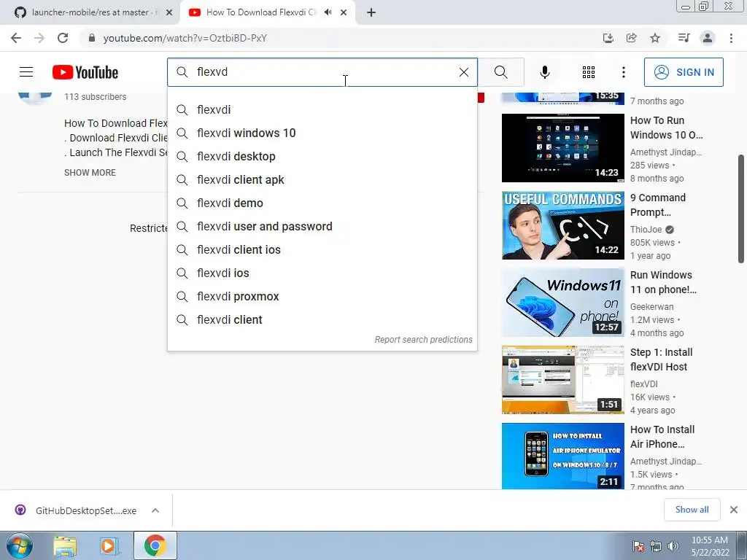
Task: Expand options for GitHubDesktopSetup download
Action: pyautogui.click(x=155, y=510)
